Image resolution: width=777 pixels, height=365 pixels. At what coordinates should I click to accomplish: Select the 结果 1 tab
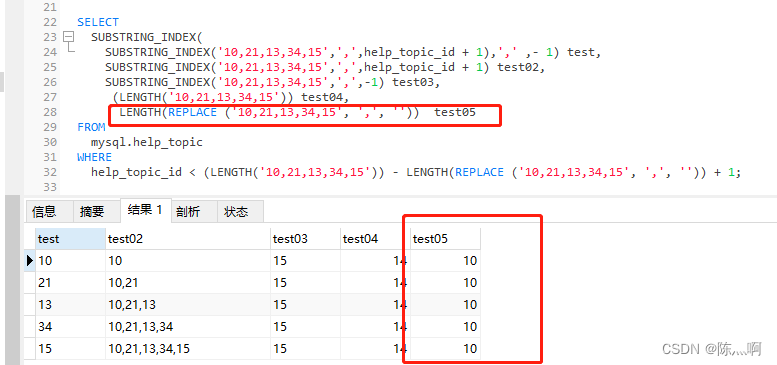click(145, 210)
